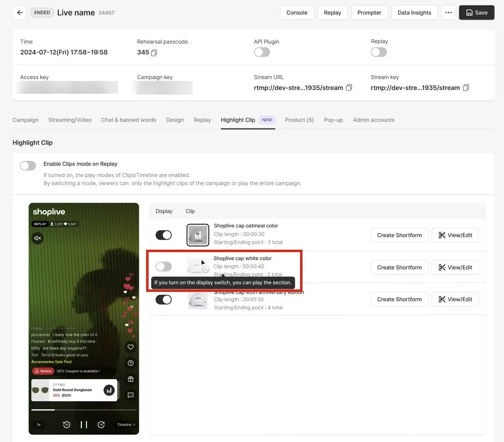
Task: Toggle the Replay switch in the info panel
Action: point(378,52)
